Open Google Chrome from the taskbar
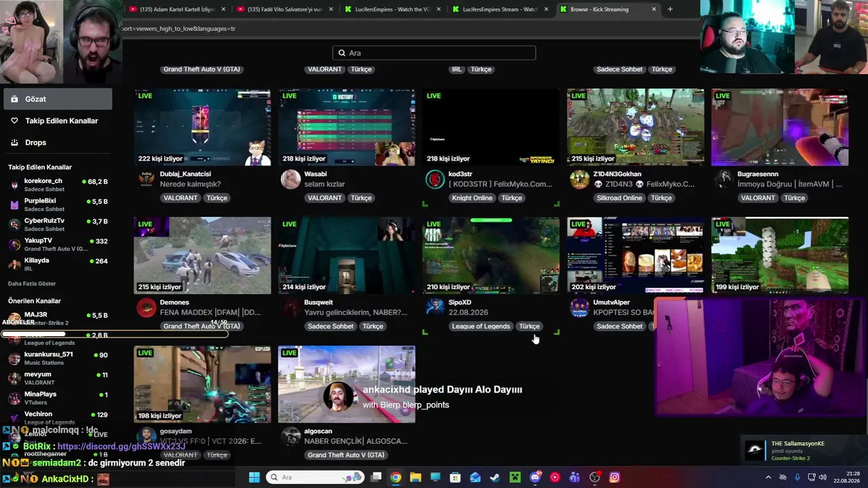 (396, 477)
